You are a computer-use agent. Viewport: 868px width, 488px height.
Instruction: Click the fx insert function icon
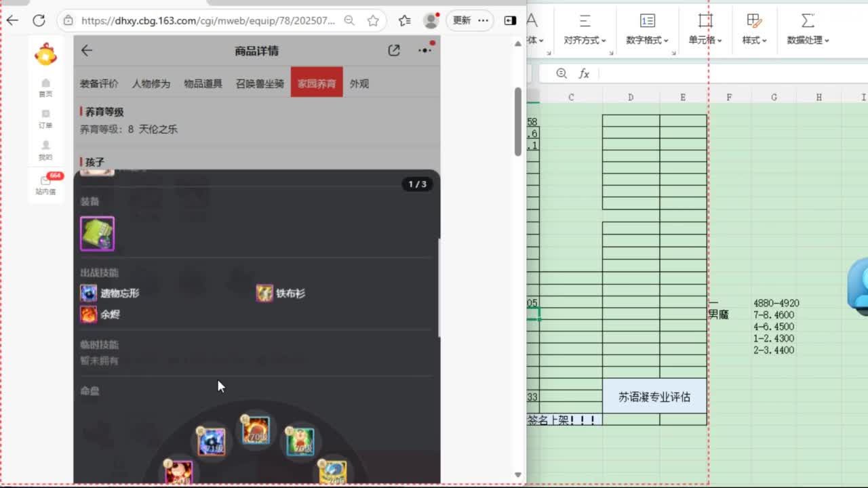(x=584, y=73)
